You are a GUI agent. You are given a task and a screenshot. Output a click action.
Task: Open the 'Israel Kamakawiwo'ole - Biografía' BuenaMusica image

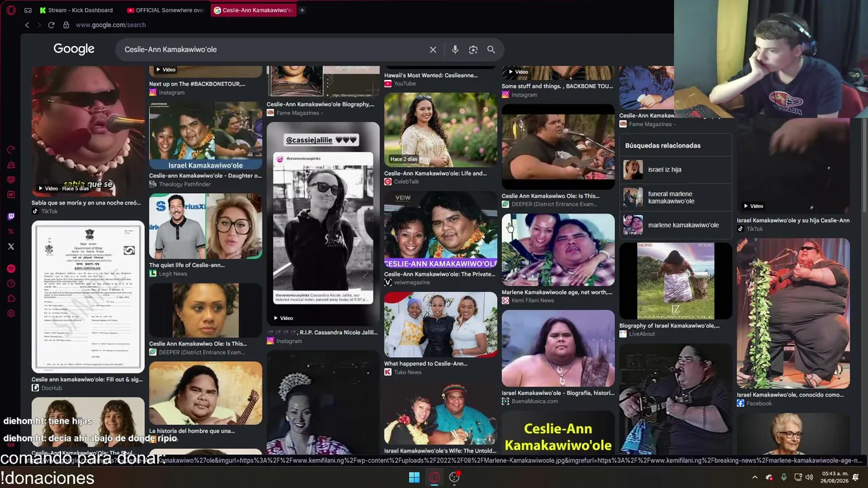(558, 348)
